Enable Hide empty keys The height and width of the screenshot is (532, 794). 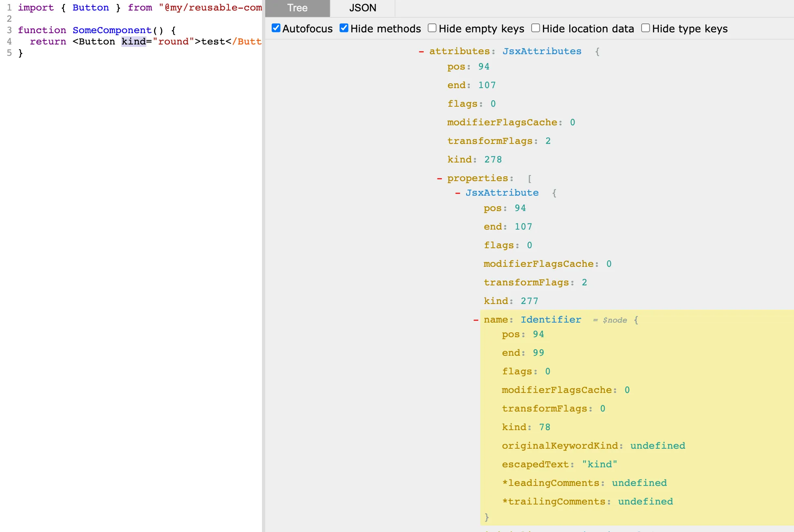click(432, 27)
